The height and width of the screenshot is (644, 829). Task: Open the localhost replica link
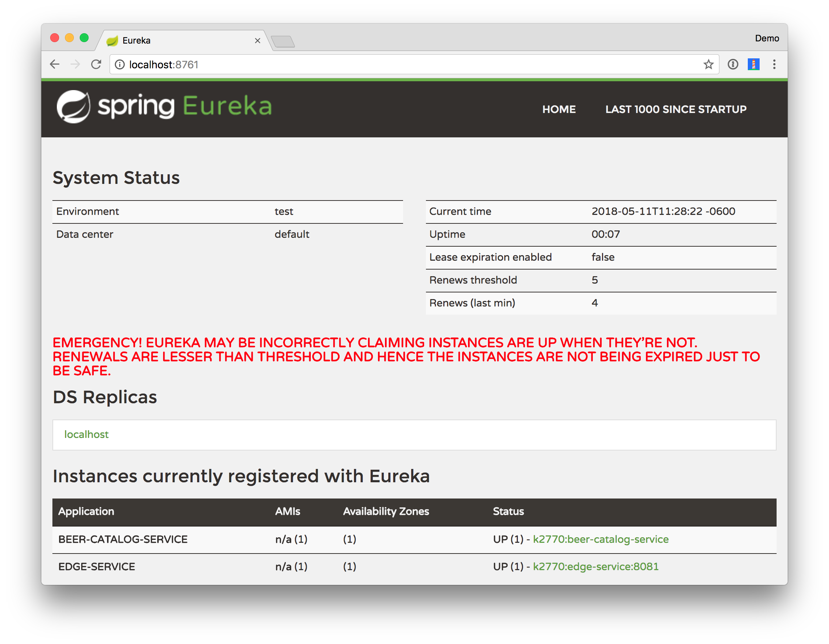click(86, 434)
